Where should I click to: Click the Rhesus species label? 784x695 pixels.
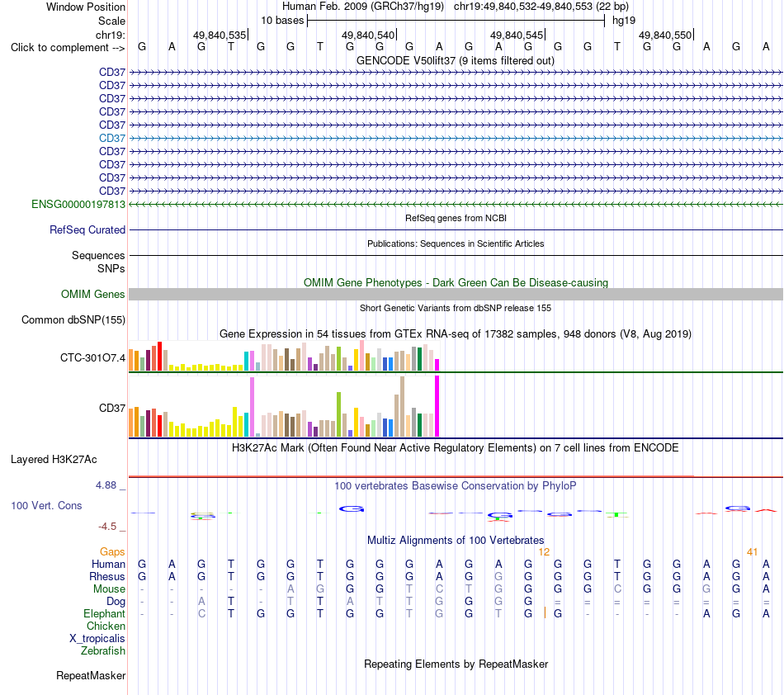tap(107, 576)
